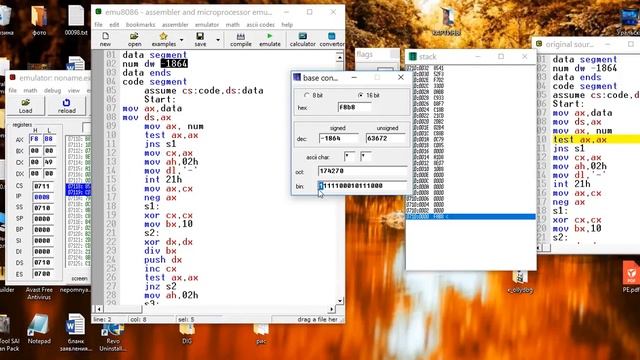Click the oct field showing 174270
Image resolution: width=640 pixels, height=360 pixels.
[x=362, y=171]
